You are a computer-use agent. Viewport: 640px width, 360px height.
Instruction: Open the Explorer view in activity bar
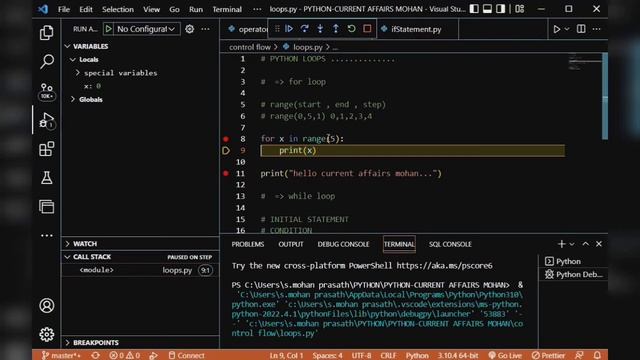(47, 33)
